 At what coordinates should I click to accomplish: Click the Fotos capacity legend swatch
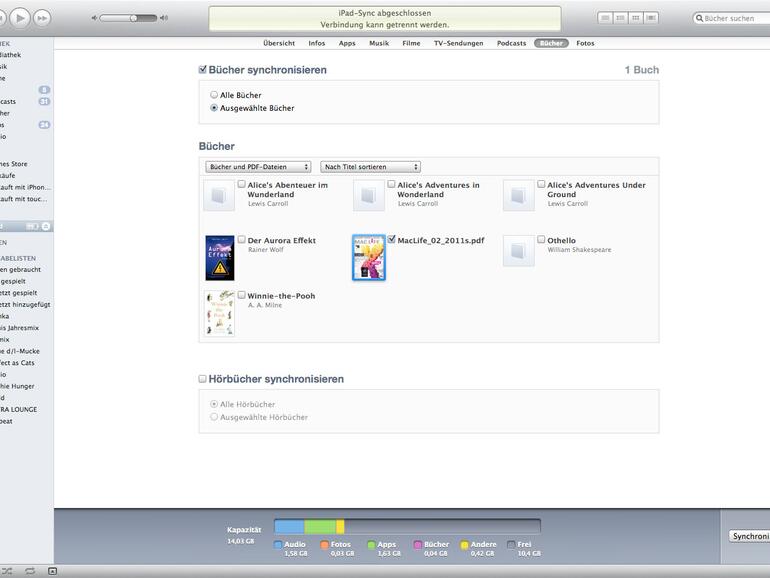coord(324,545)
